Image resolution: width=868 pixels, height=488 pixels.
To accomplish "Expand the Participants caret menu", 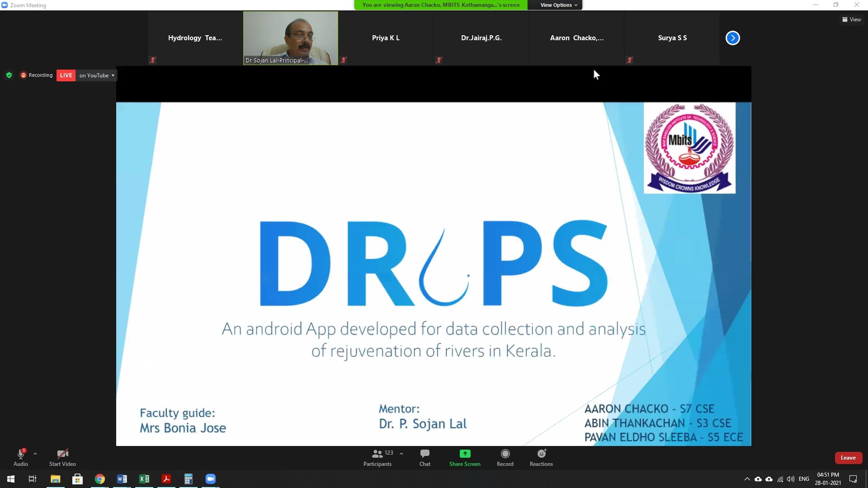I will [401, 454].
